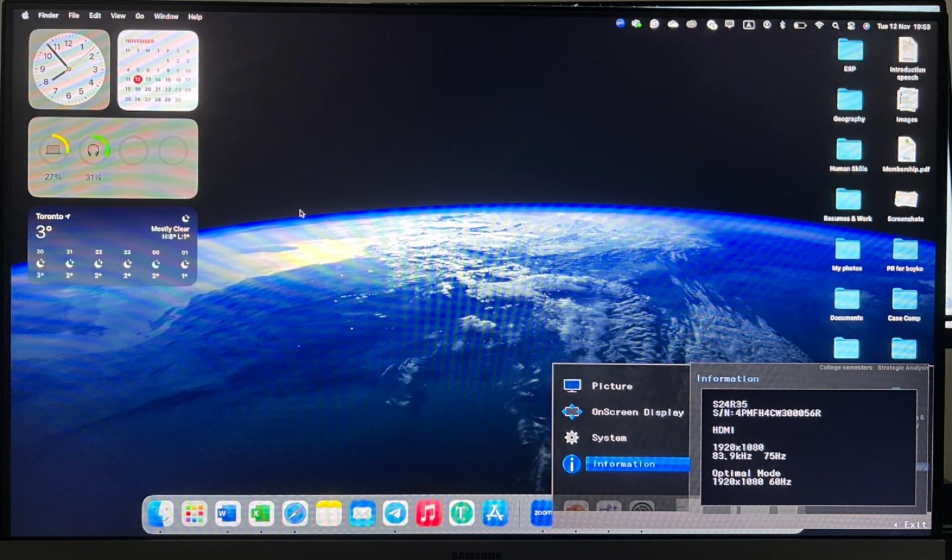The height and width of the screenshot is (560, 952).
Task: Open the File menu
Action: pos(74,15)
